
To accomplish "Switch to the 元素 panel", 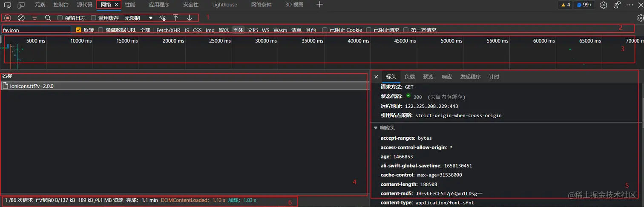I will [x=40, y=5].
